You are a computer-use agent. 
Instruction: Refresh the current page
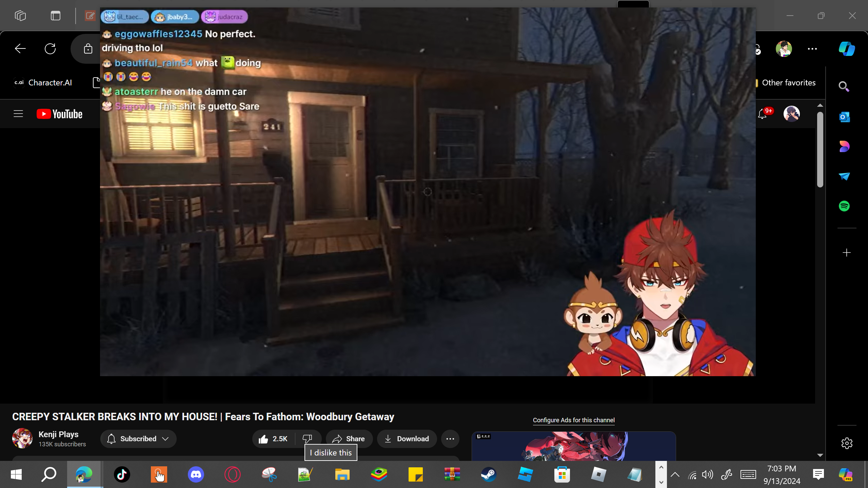pyautogui.click(x=50, y=49)
